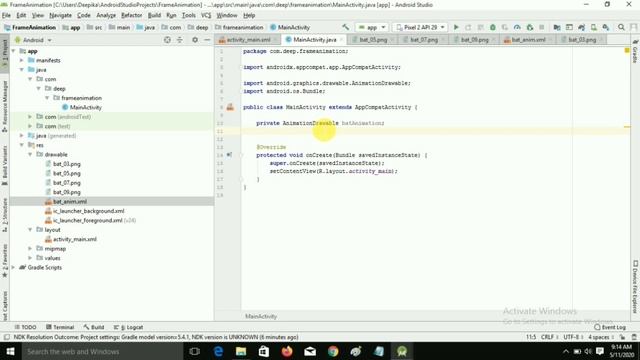This screenshot has height=360, width=640.
Task: Open the Build menu
Action: pos(154,15)
